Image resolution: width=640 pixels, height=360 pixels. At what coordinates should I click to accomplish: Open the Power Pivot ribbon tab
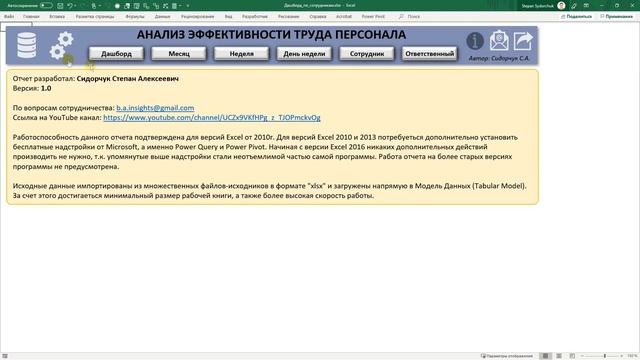[373, 16]
